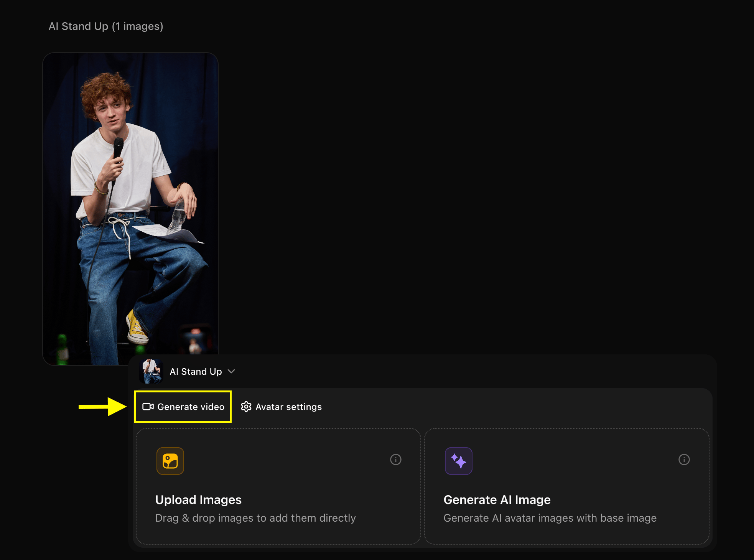Select the small AI Stand Up avatar thumbnail
The width and height of the screenshot is (754, 560).
click(x=151, y=371)
